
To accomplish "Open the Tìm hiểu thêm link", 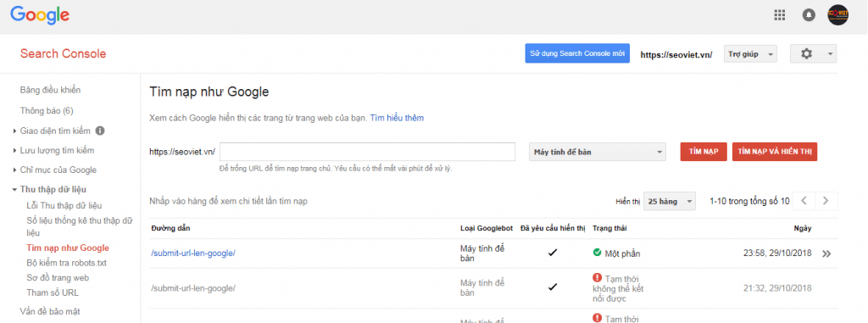I will 397,118.
